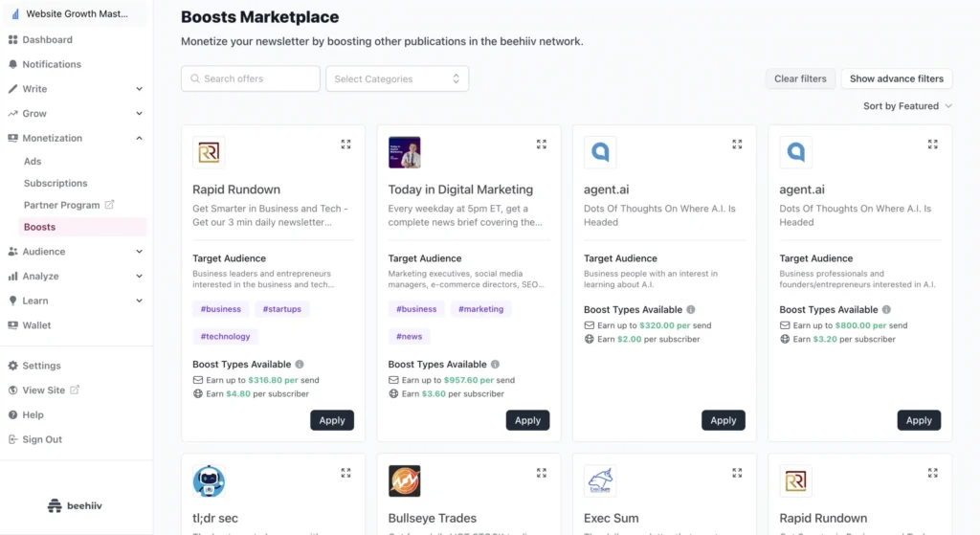This screenshot has width=980, height=535.
Task: Expand the Learn menu chevron
Action: click(139, 301)
